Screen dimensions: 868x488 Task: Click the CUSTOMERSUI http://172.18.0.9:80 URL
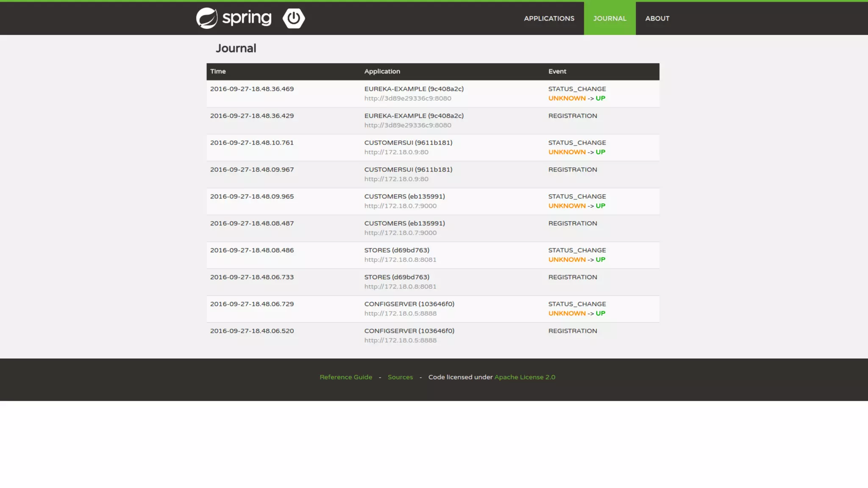click(396, 152)
